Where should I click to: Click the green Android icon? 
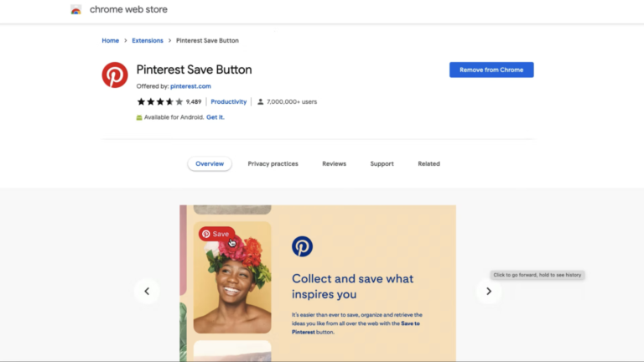point(139,117)
